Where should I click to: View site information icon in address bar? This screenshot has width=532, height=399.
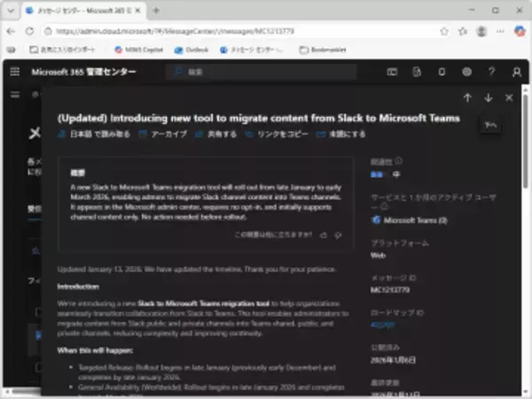[48, 31]
